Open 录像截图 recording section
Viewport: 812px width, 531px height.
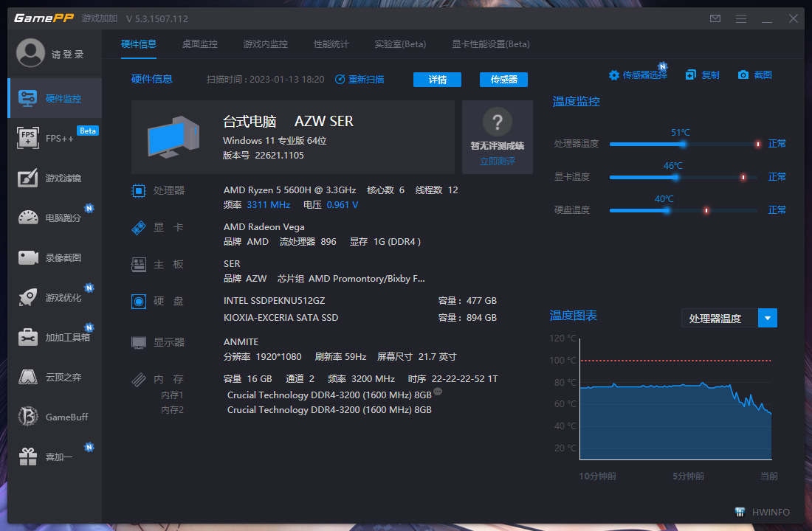[x=55, y=257]
